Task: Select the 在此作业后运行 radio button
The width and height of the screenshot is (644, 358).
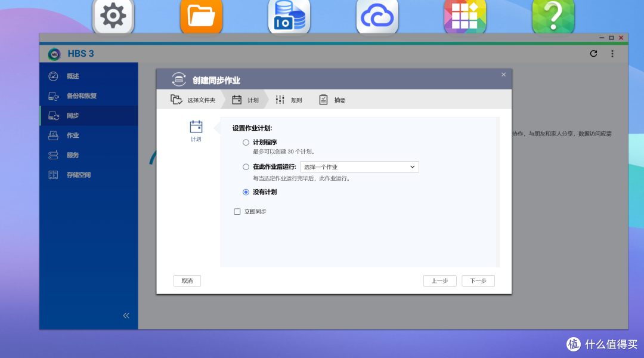Action: coord(246,167)
